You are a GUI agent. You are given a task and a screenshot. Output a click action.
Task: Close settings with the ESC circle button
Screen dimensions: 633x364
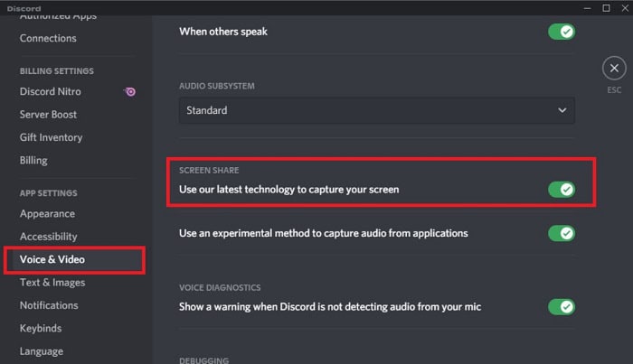[614, 68]
